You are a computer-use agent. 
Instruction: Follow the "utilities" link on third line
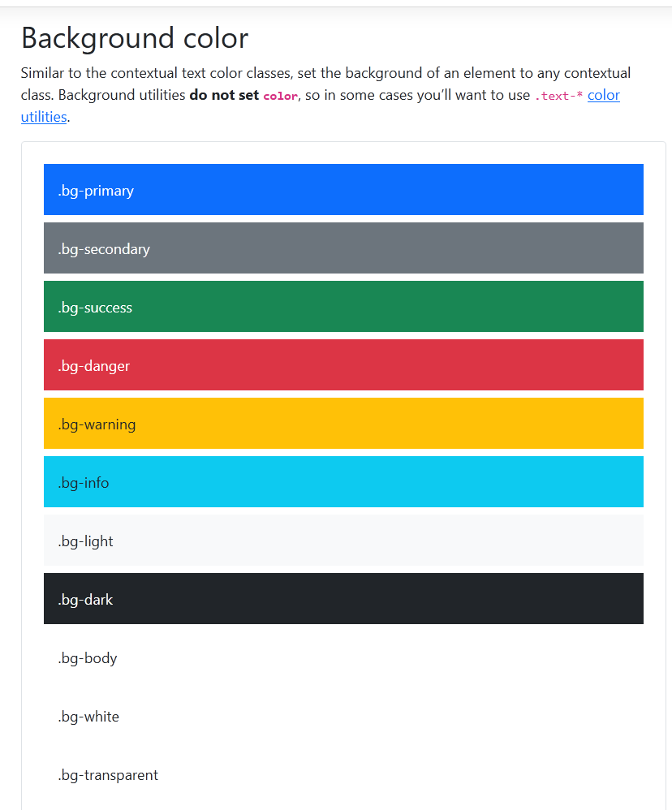coord(44,117)
